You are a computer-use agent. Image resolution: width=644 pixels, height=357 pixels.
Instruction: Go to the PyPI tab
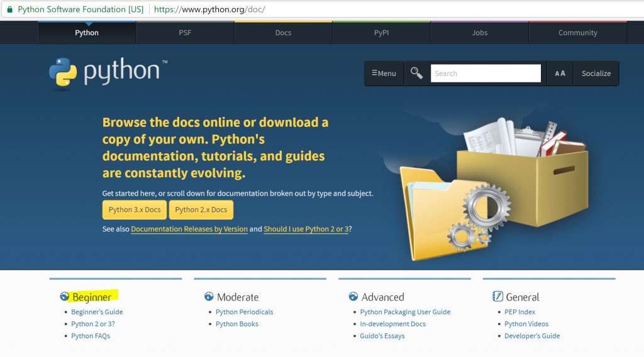381,33
